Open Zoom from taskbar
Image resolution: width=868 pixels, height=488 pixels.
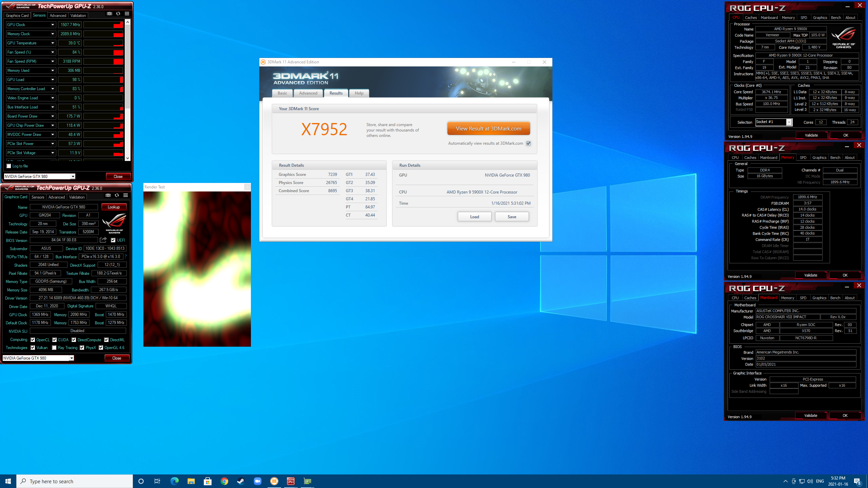[257, 481]
